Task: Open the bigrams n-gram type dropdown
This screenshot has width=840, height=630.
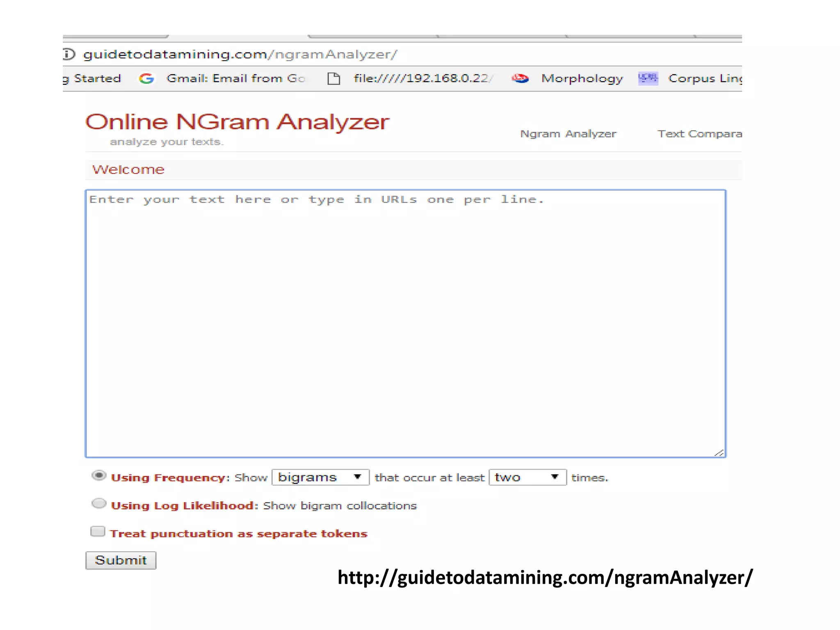Action: point(320,477)
